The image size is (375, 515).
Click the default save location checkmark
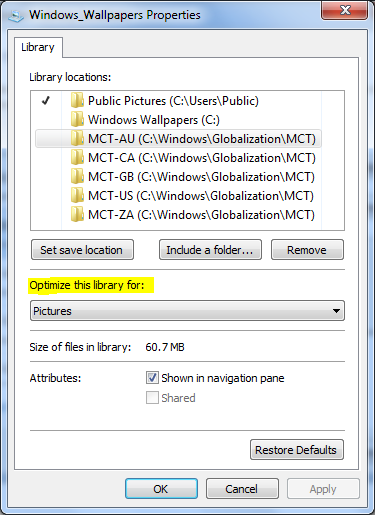[46, 100]
